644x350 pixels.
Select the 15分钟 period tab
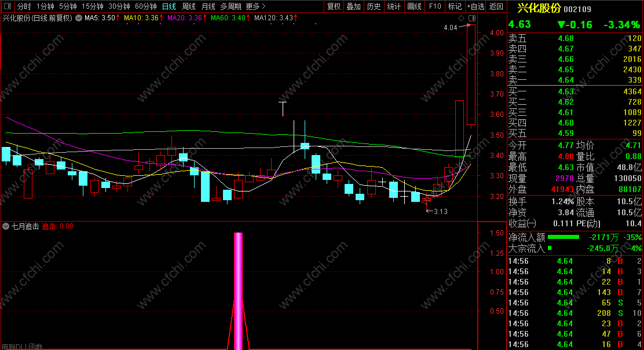tap(93, 6)
